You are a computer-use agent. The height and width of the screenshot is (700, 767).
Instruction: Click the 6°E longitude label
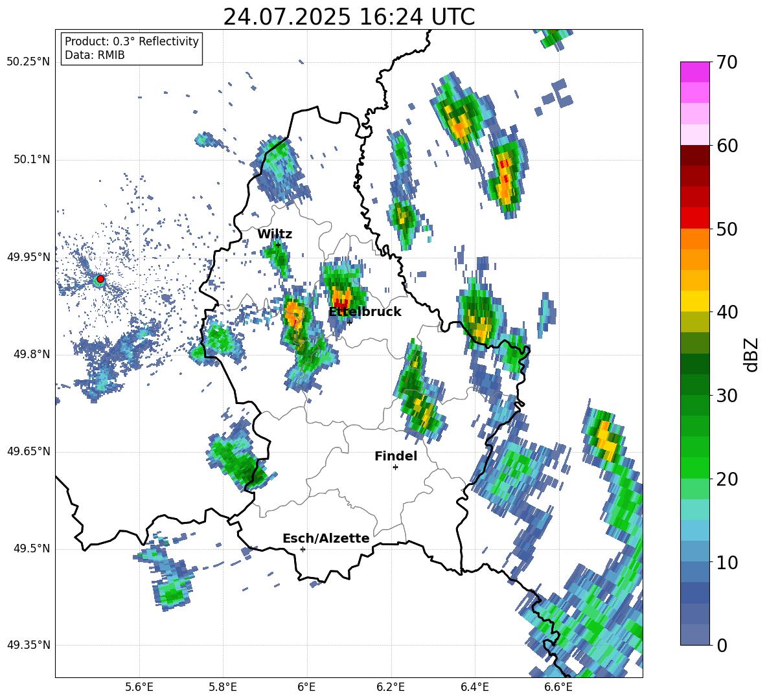(x=306, y=688)
